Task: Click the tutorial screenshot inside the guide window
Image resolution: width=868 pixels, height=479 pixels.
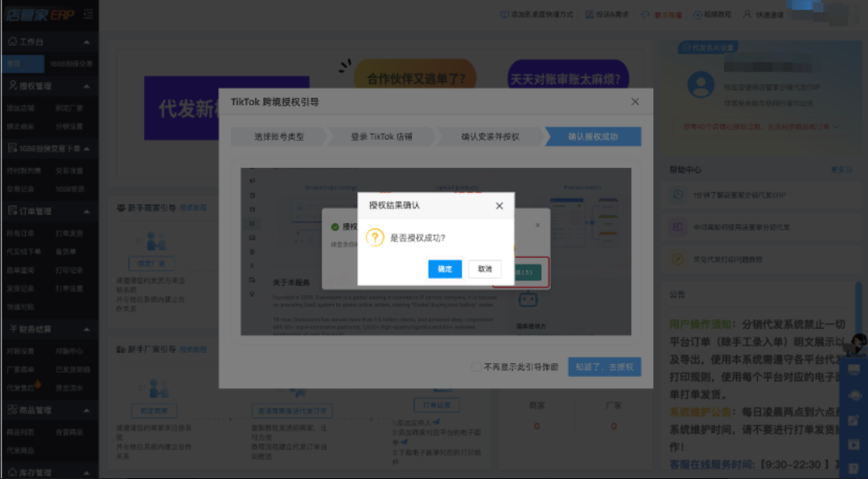Action: pyautogui.click(x=436, y=252)
